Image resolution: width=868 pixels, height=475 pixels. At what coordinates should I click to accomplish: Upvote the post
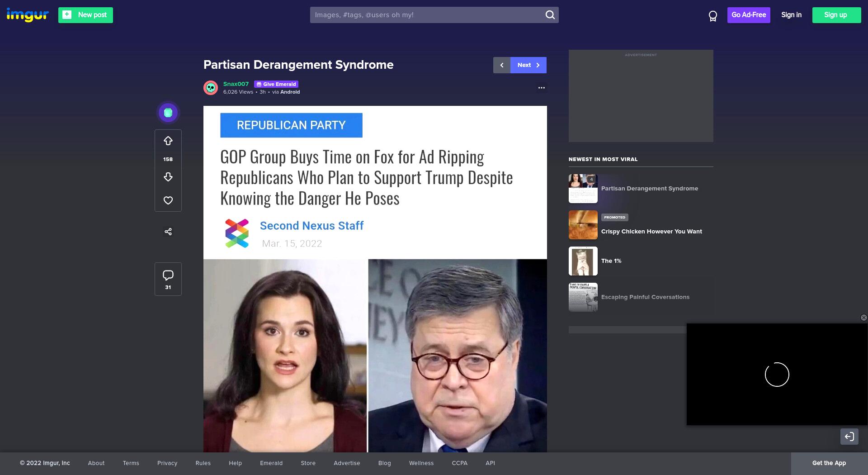point(168,141)
